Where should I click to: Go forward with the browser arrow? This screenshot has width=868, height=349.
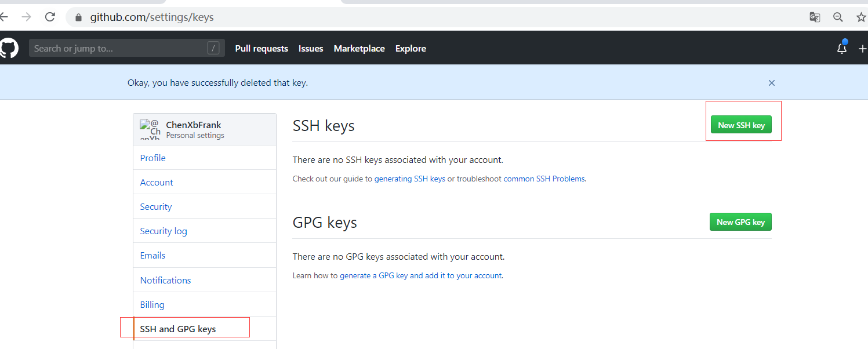click(26, 17)
